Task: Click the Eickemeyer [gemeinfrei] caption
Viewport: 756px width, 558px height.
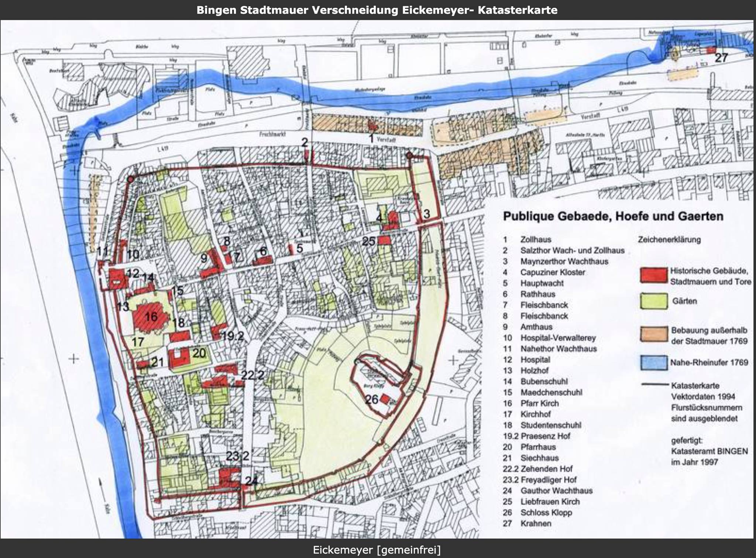Action: 377,550
